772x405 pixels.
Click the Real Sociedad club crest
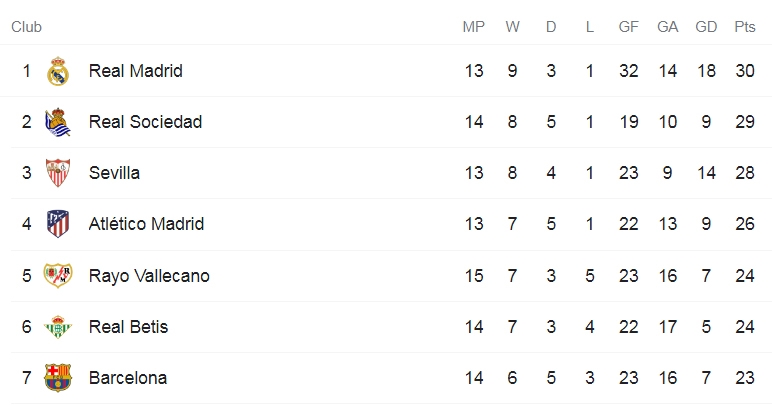(x=58, y=122)
